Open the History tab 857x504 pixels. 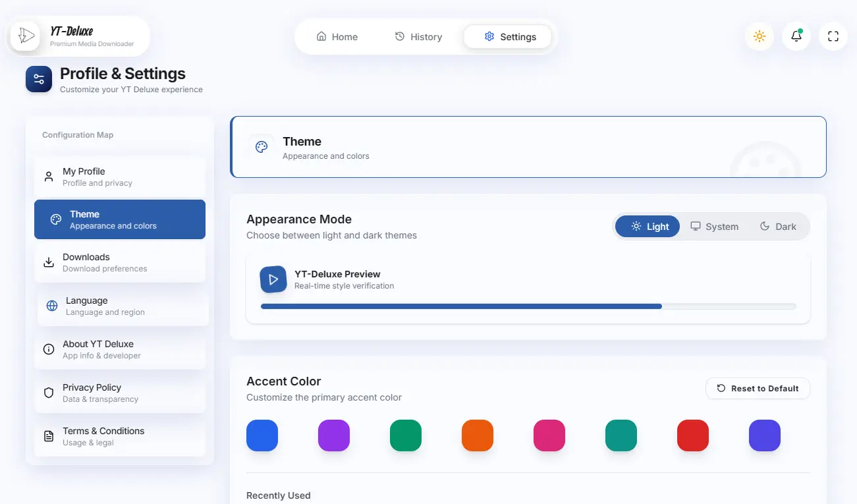418,37
